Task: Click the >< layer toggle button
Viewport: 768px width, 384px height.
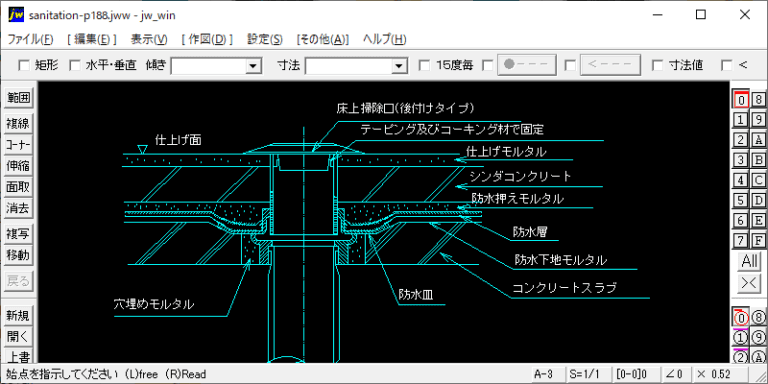Action: coord(750,283)
